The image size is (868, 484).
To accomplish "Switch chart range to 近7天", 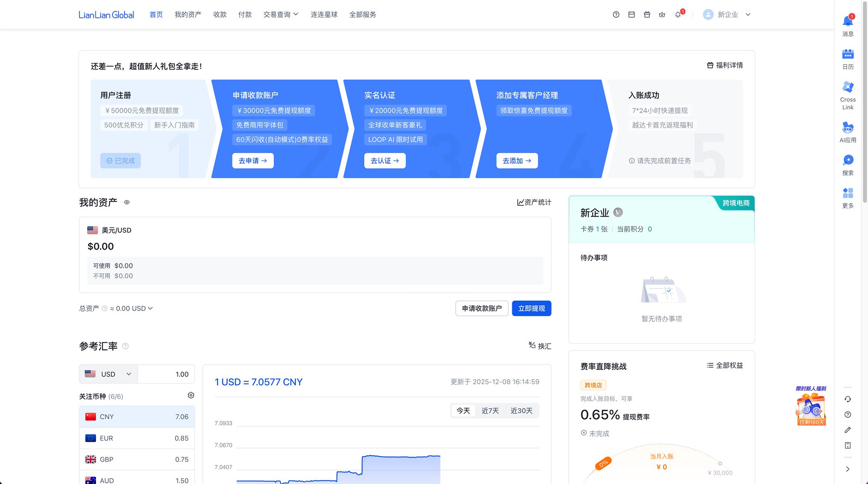I will (490, 411).
